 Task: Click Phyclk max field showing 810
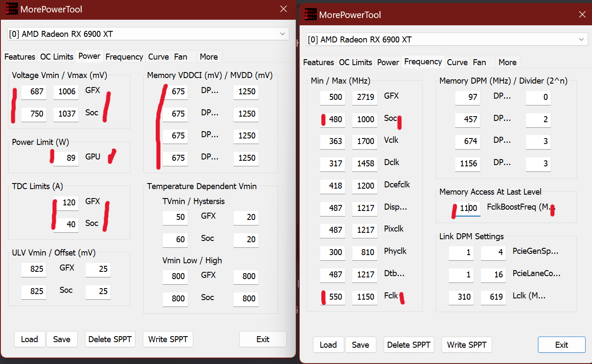pos(364,253)
